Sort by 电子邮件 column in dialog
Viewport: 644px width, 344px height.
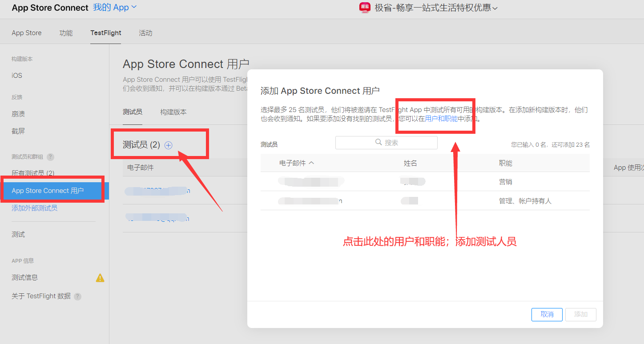tap(297, 163)
